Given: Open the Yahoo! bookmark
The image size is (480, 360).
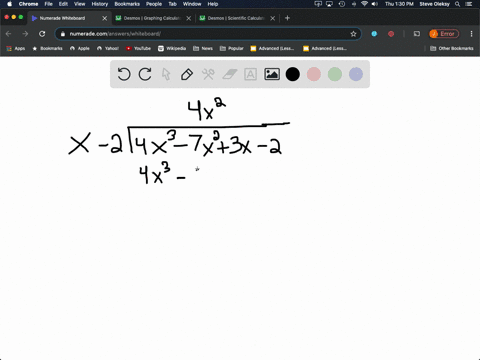Looking at the screenshot, I should click(108, 48).
